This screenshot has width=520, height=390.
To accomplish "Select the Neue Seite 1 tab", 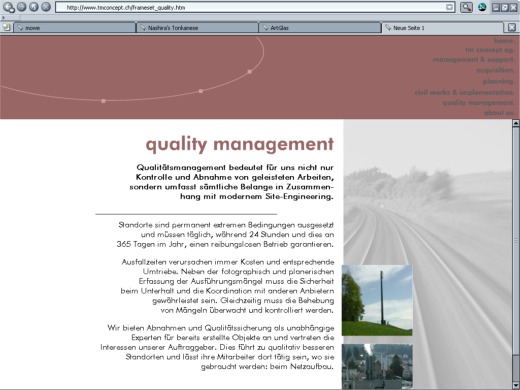I will coord(443,28).
